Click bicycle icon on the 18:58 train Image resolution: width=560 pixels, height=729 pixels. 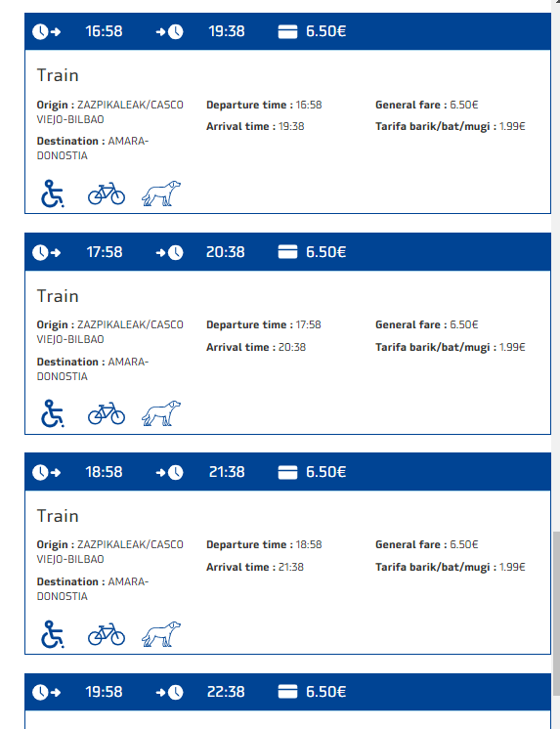pyautogui.click(x=107, y=634)
